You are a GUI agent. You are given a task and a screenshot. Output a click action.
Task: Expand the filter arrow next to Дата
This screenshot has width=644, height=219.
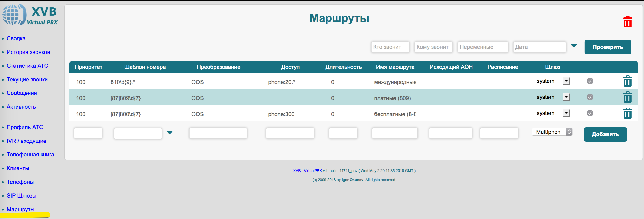574,46
